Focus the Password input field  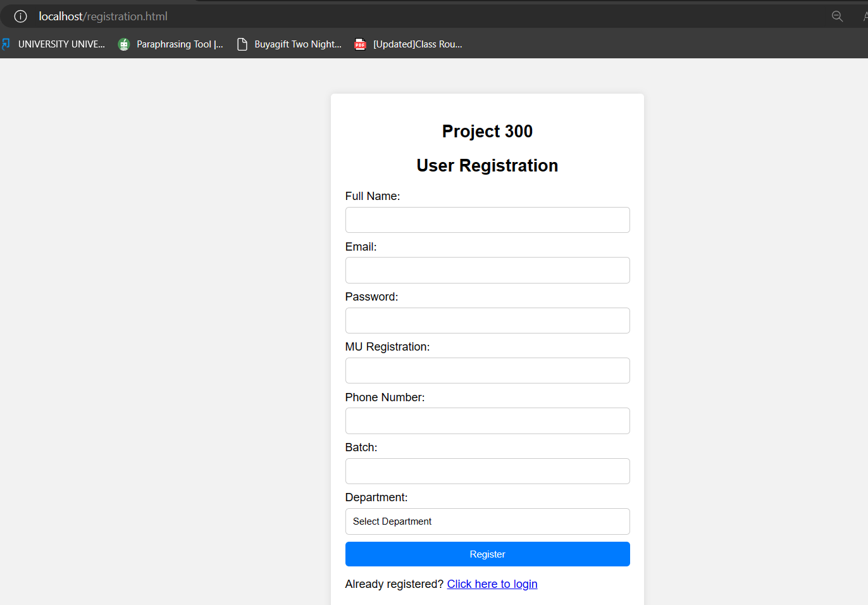[x=487, y=320]
